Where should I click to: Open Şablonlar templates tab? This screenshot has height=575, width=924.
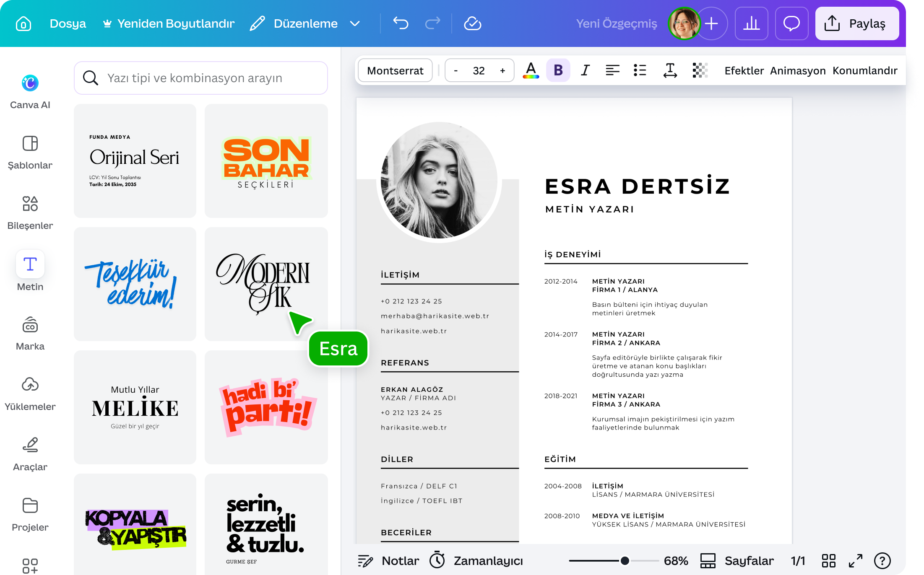pyautogui.click(x=30, y=153)
